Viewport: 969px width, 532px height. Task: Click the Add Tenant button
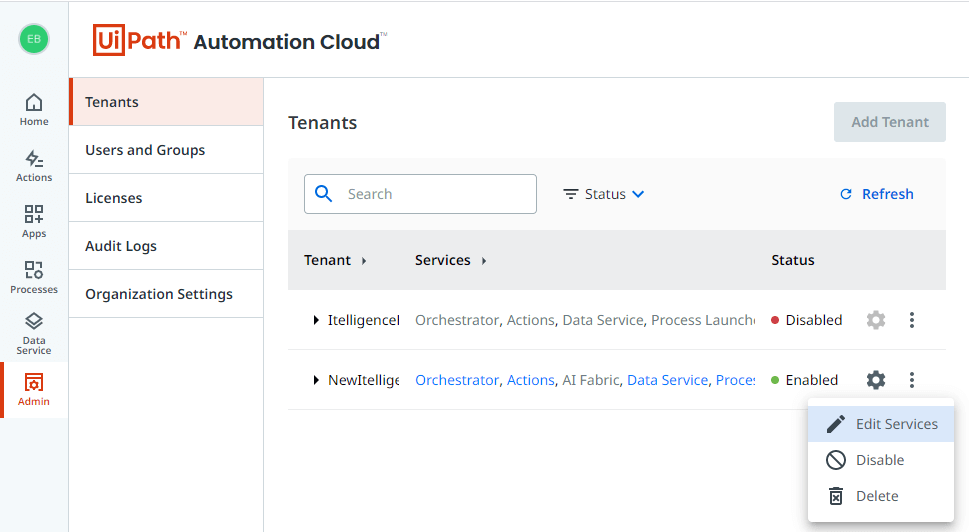[889, 122]
